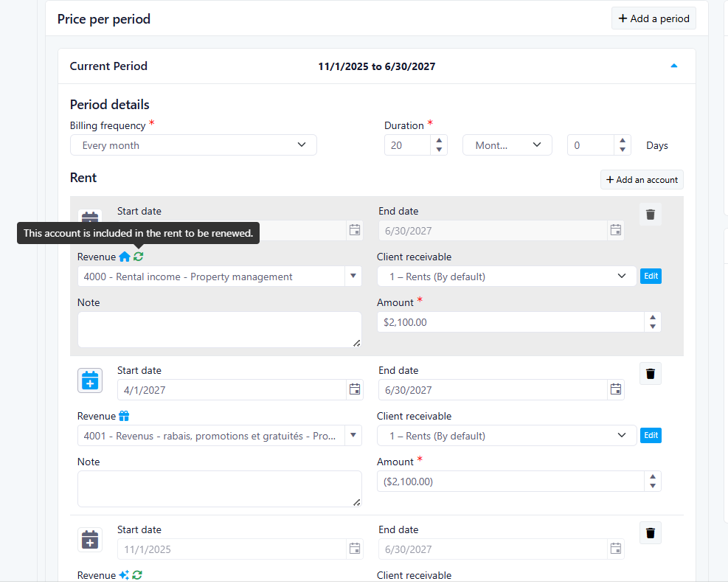Click the Current Period heading
This screenshot has width=728, height=584.
tap(108, 66)
